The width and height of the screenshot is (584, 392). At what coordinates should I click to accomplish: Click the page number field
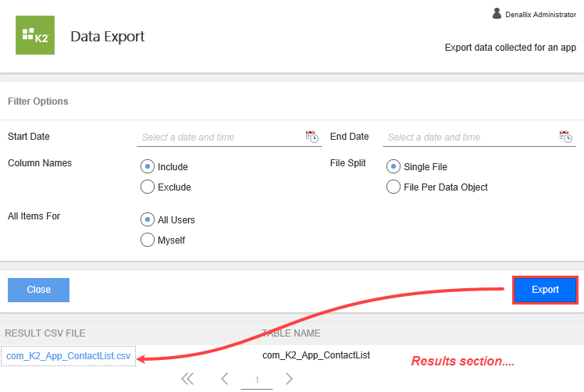click(257, 380)
